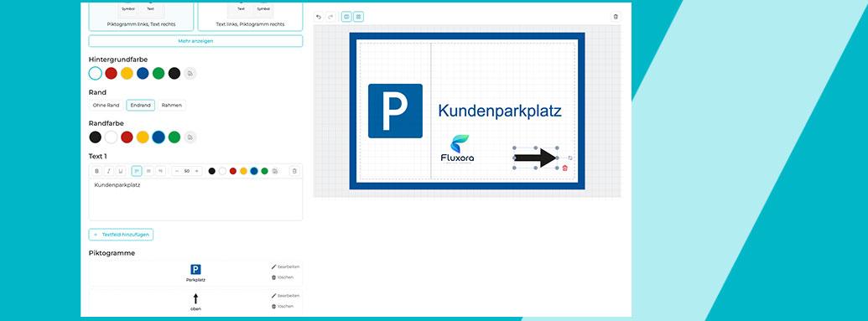Select the black arrow on the sign
Viewport: 868px width, 321px height.
pyautogui.click(x=535, y=158)
